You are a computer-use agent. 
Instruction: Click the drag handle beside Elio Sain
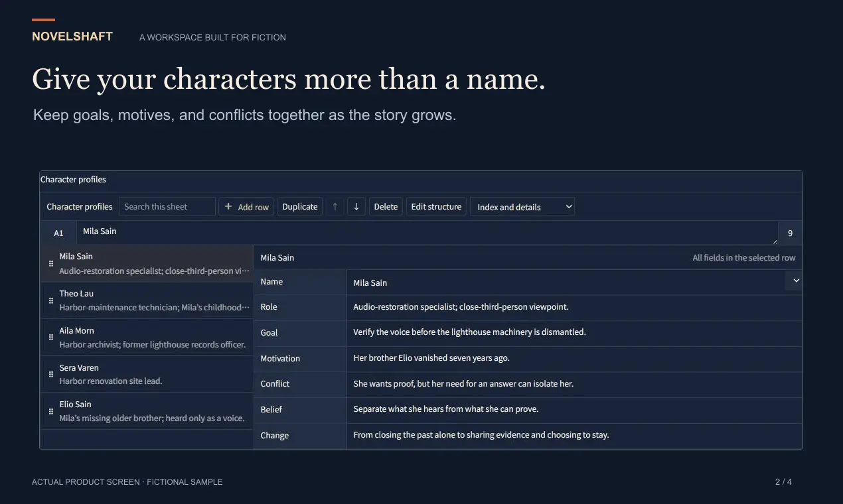(51, 411)
